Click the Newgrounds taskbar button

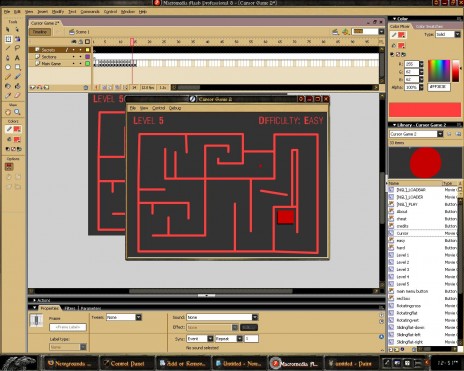pos(71,364)
